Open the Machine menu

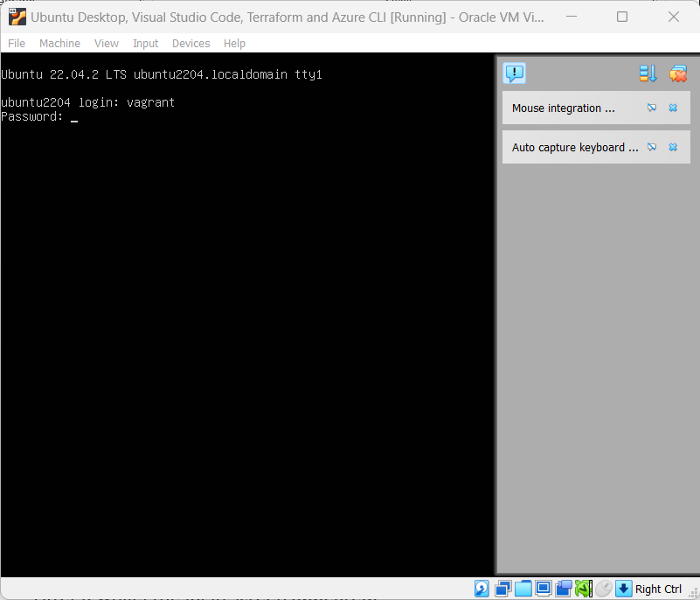(x=59, y=43)
